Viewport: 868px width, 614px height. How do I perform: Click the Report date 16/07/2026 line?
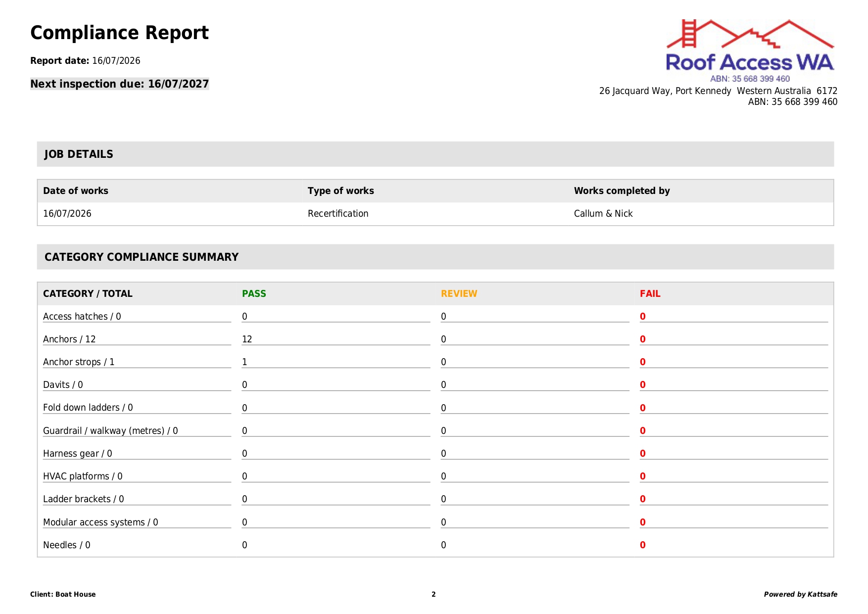coord(85,61)
